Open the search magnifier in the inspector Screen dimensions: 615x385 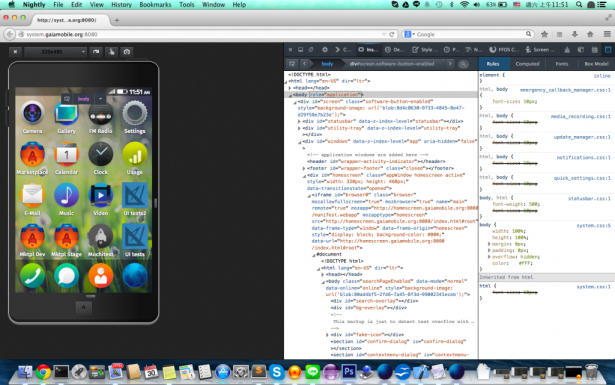(x=463, y=64)
